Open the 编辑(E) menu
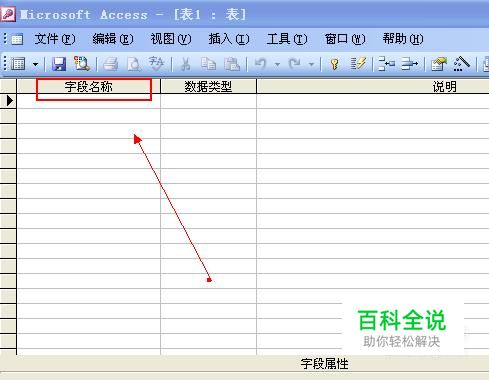The image size is (489, 380). (113, 39)
